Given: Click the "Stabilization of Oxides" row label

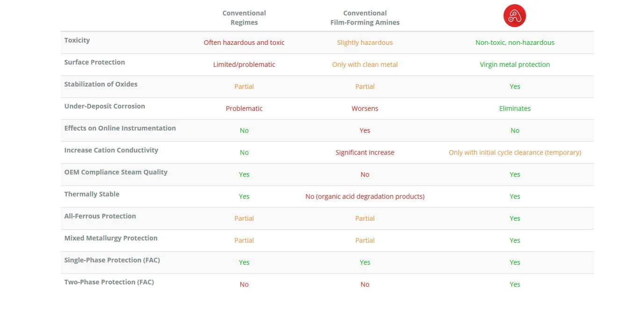Looking at the screenshot, I should [101, 84].
